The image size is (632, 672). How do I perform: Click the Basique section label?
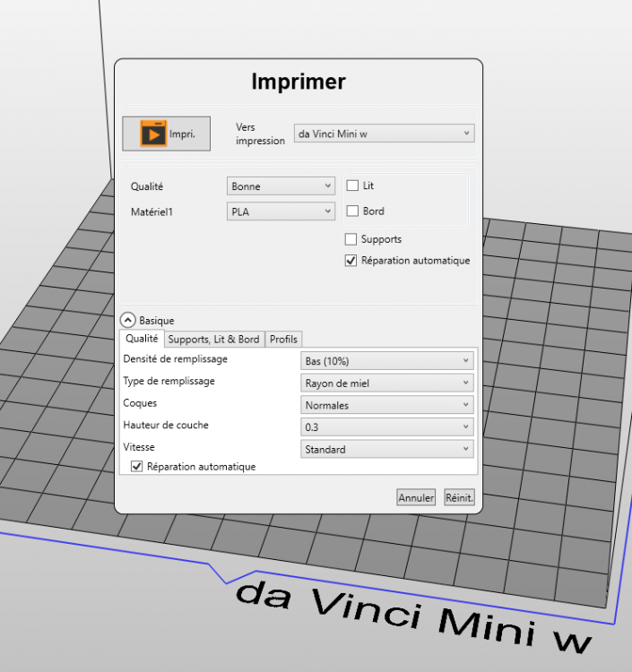point(157,321)
